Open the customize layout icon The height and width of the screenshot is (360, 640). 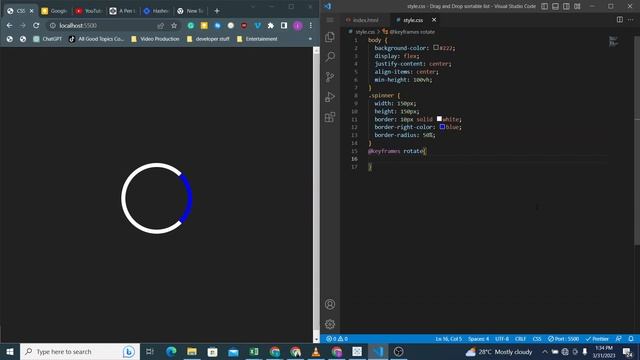pos(577,6)
